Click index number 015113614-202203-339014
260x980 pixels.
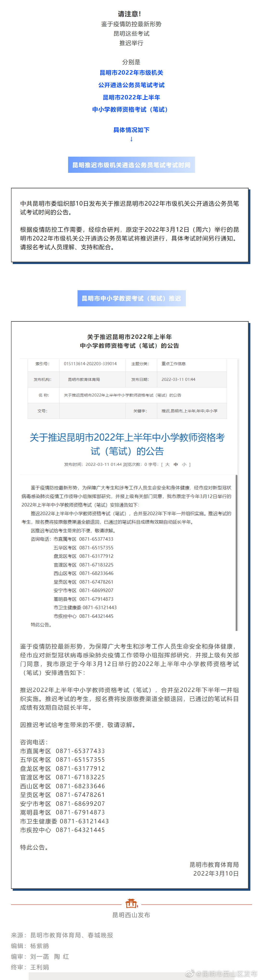click(90, 364)
